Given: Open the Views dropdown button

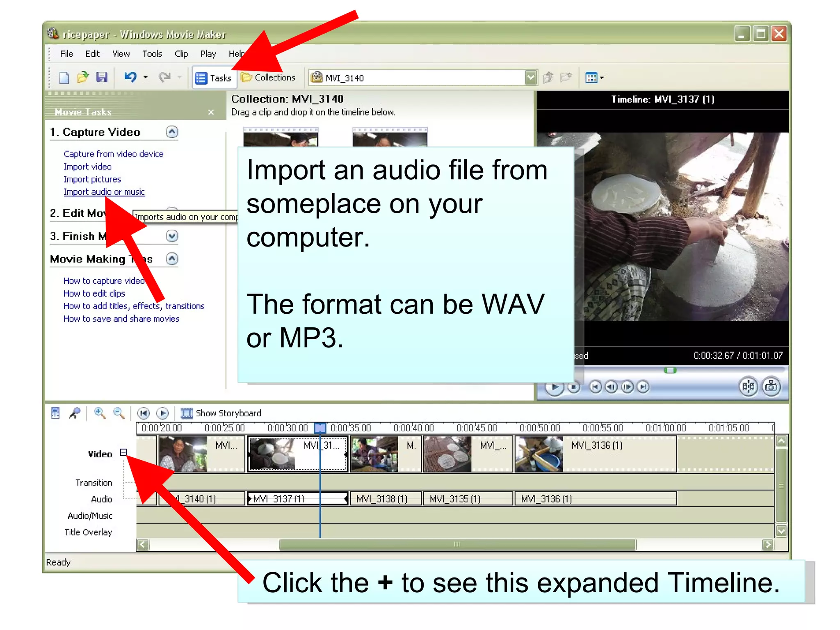Looking at the screenshot, I should pyautogui.click(x=594, y=78).
